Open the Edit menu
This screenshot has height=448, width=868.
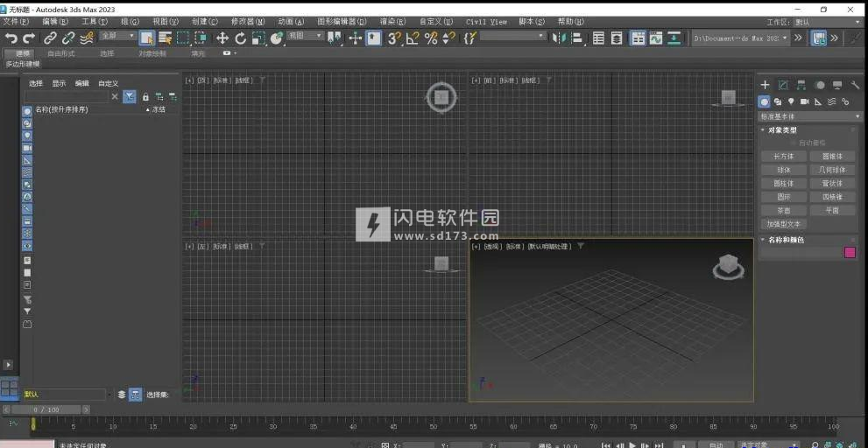click(x=55, y=22)
